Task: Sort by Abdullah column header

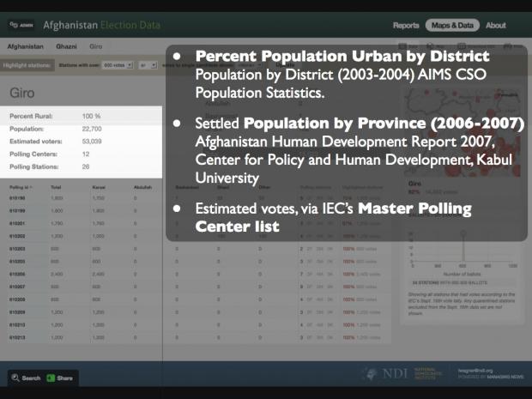Action: [142, 187]
